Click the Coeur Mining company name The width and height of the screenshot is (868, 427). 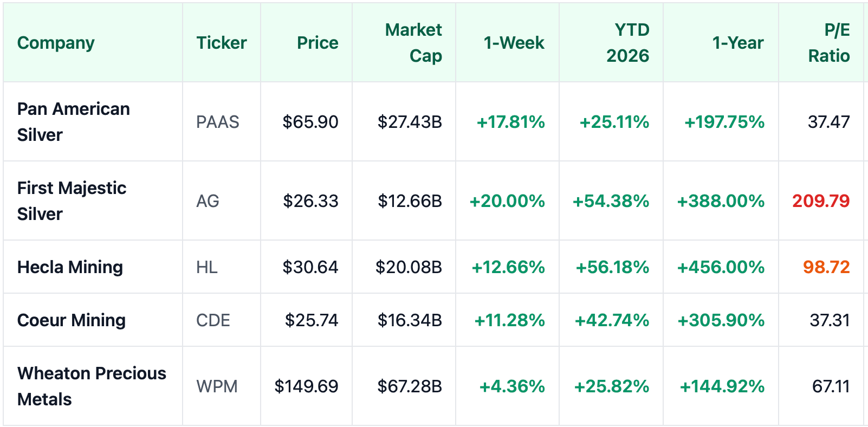point(71,320)
